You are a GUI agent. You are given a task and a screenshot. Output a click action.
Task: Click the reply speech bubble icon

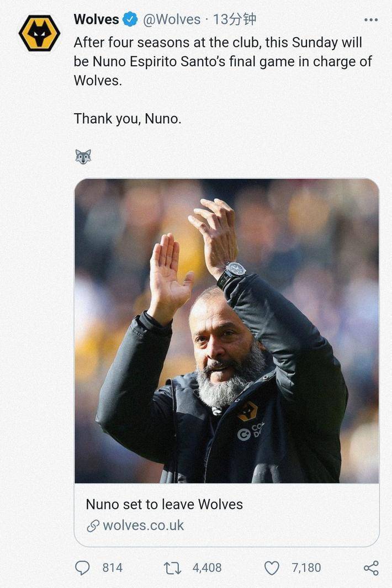[x=82, y=568]
